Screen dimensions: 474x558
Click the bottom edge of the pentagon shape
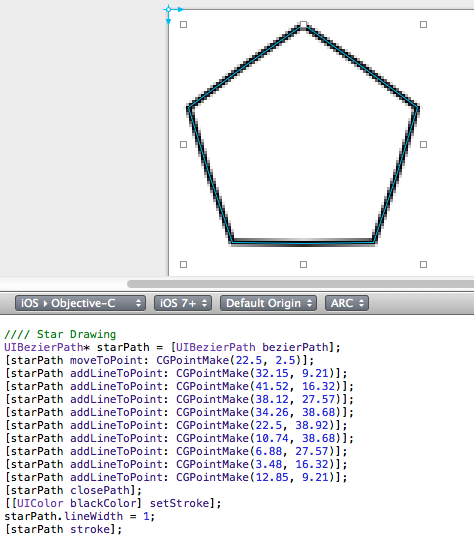(303, 242)
